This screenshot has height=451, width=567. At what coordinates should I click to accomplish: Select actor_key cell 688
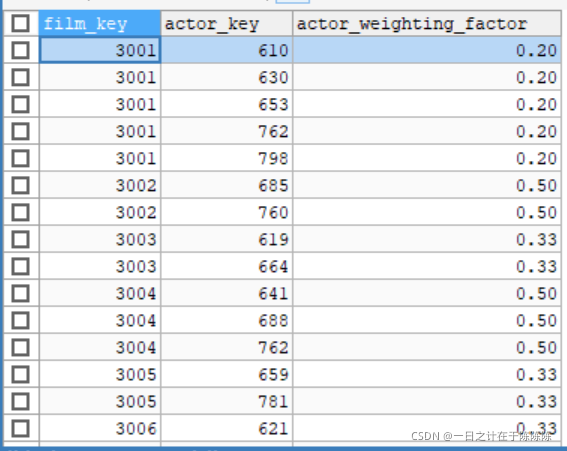[227, 320]
